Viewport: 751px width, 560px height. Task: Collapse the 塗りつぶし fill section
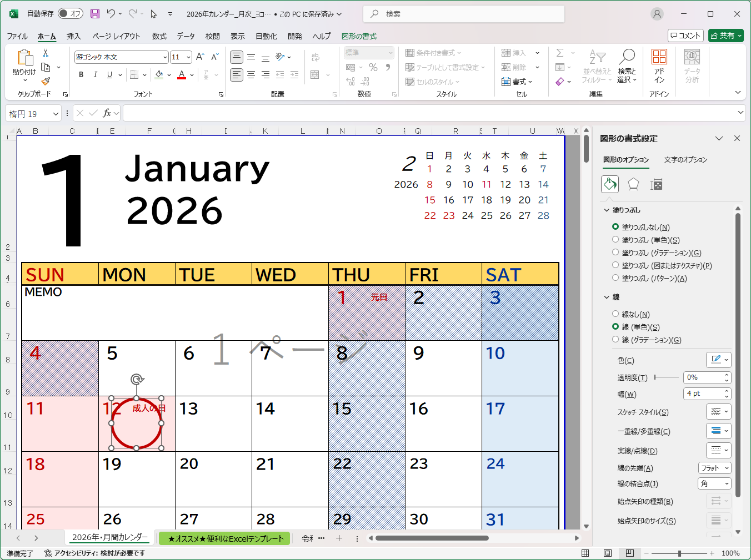point(607,210)
